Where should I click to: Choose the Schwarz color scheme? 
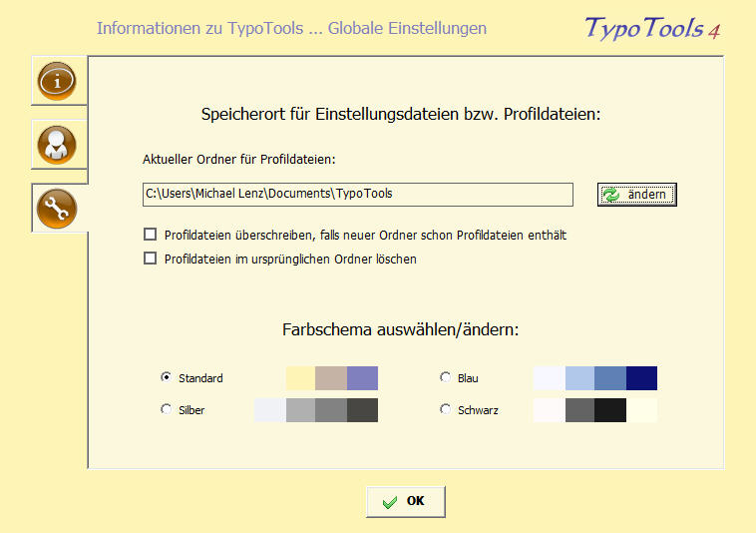(x=445, y=409)
